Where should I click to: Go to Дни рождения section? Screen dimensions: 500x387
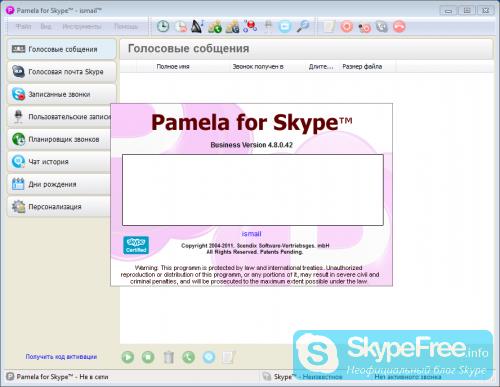pos(59,184)
